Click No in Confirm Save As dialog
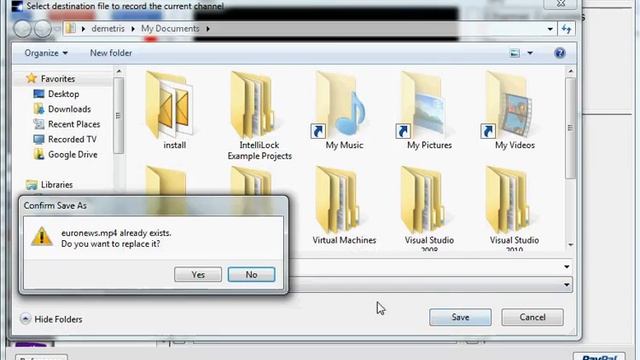Image resolution: width=640 pixels, height=360 pixels. pos(251,275)
